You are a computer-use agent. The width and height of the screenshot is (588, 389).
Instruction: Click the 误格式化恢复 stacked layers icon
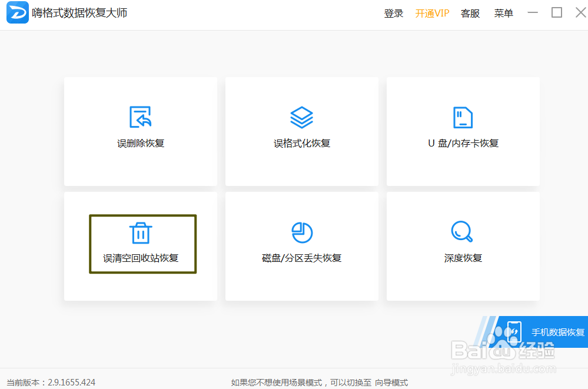(301, 116)
